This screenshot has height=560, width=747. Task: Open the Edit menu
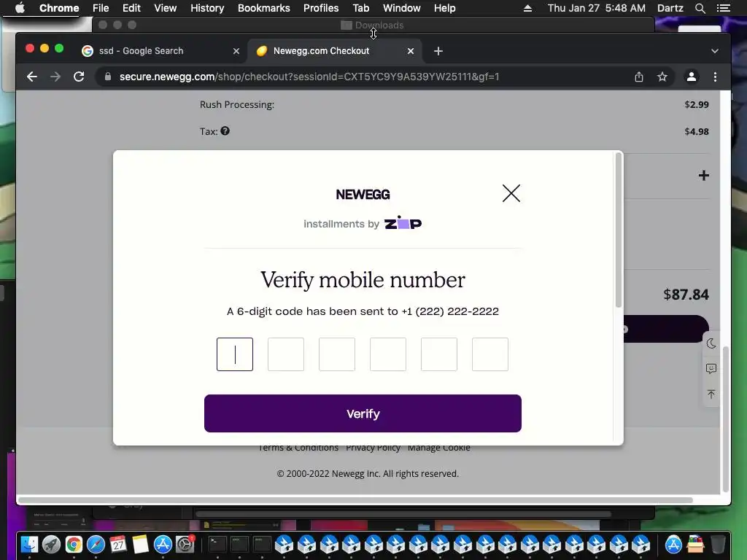(x=131, y=8)
